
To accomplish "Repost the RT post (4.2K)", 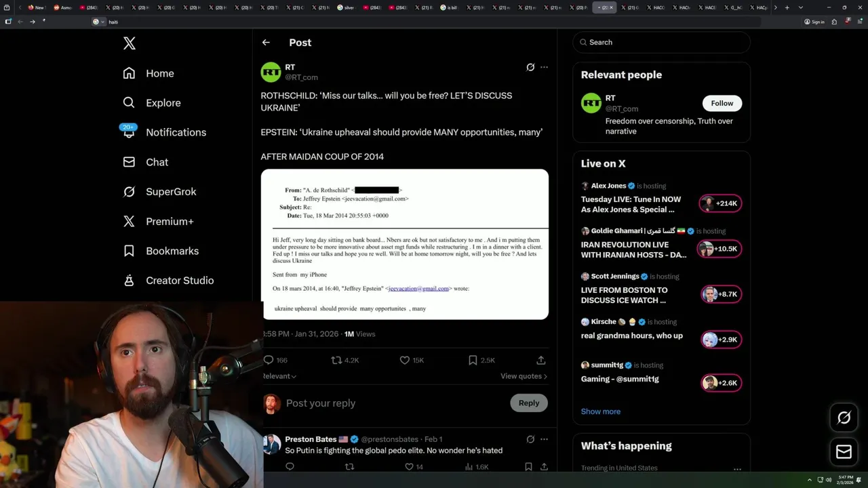I will [344, 360].
